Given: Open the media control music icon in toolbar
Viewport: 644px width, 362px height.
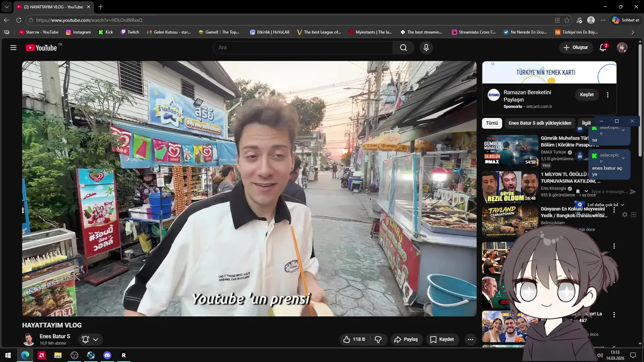Looking at the screenshot, I should (579, 20).
